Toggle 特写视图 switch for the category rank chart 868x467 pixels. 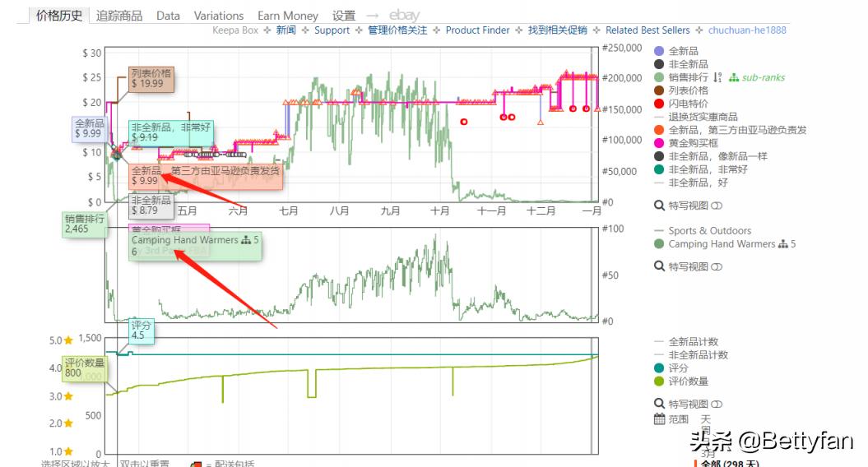(717, 266)
